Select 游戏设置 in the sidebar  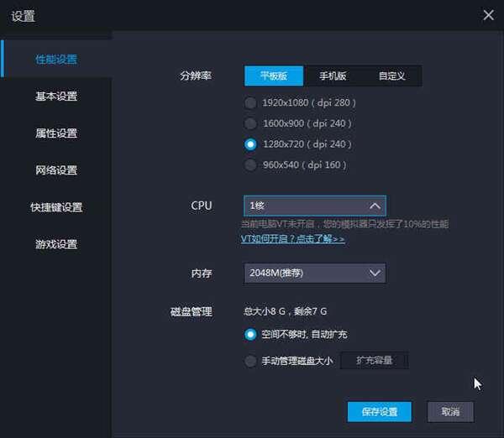coord(56,244)
